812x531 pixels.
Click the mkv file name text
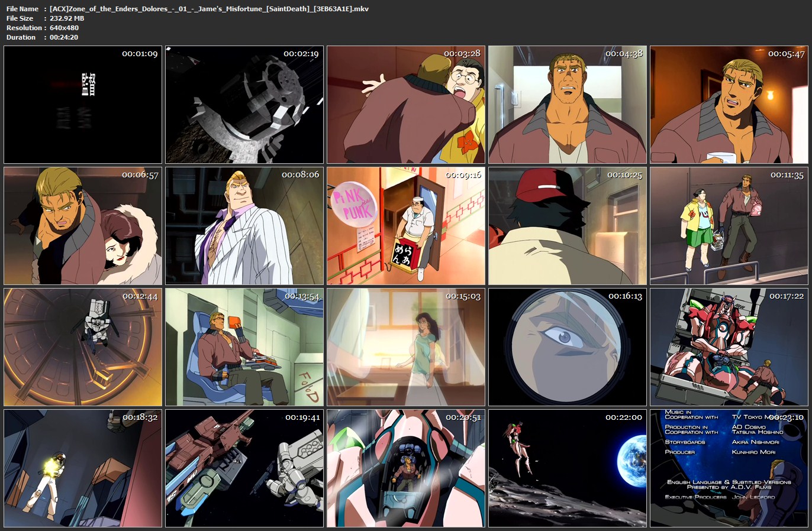point(209,9)
